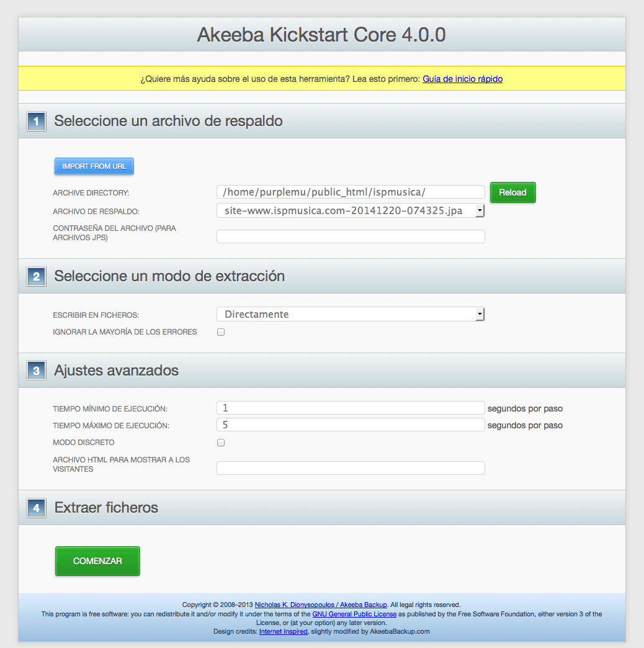
Task: Reload the archive directory listing
Action: tap(512, 192)
